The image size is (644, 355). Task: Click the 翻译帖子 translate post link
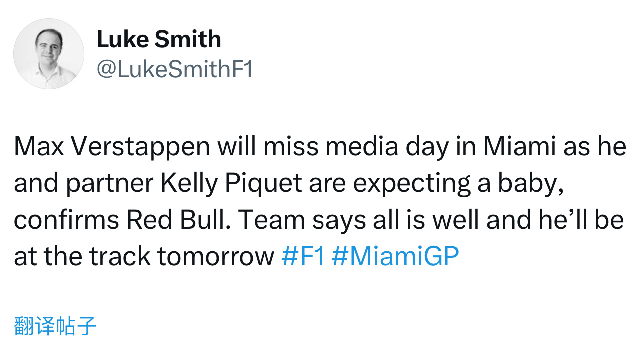click(55, 326)
